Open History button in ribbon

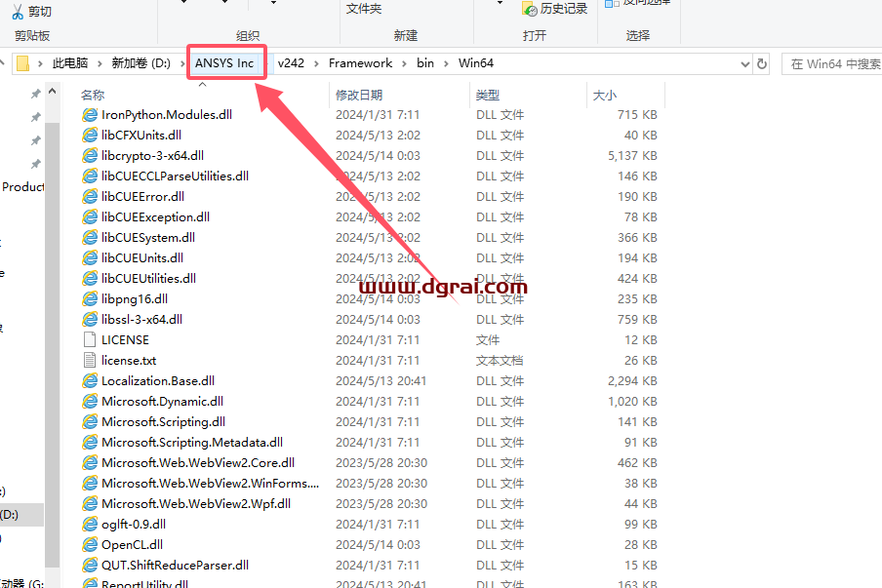tap(555, 9)
